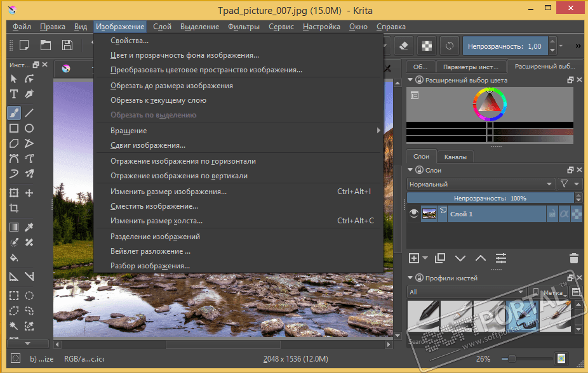The height and width of the screenshot is (373, 588).
Task: Expand toolbar overflow chevron
Action: [x=578, y=46]
